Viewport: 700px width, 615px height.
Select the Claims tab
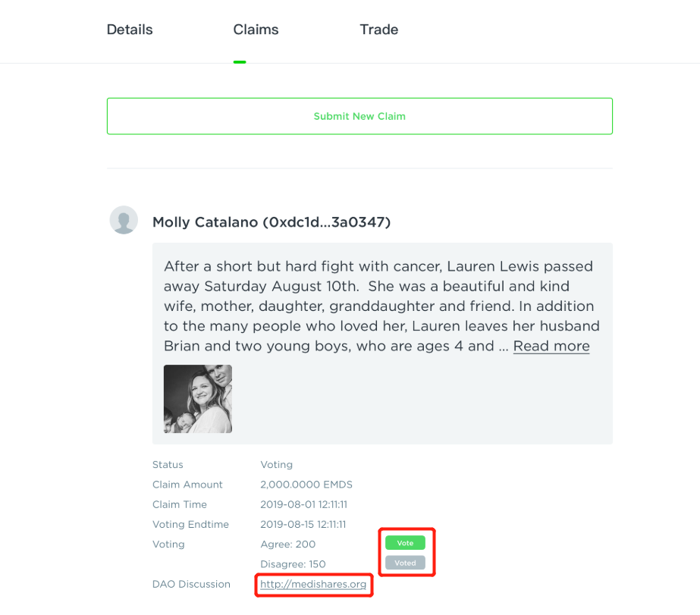(x=256, y=30)
